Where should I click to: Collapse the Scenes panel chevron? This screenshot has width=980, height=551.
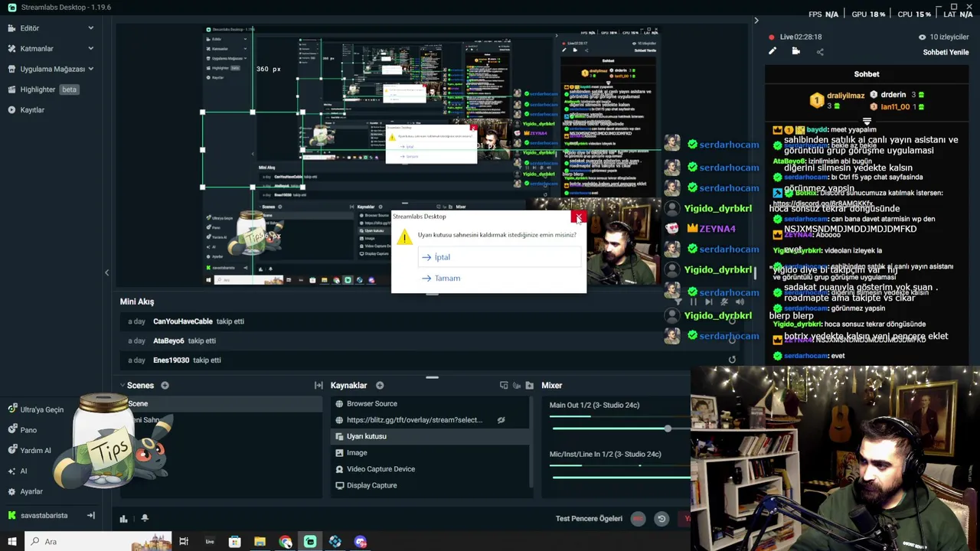tap(122, 386)
